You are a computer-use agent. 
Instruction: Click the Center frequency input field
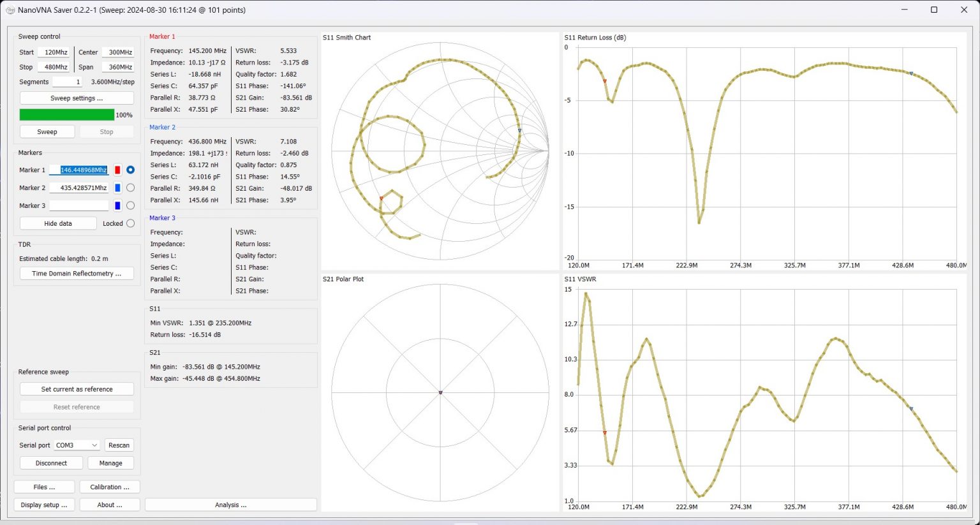pyautogui.click(x=118, y=52)
